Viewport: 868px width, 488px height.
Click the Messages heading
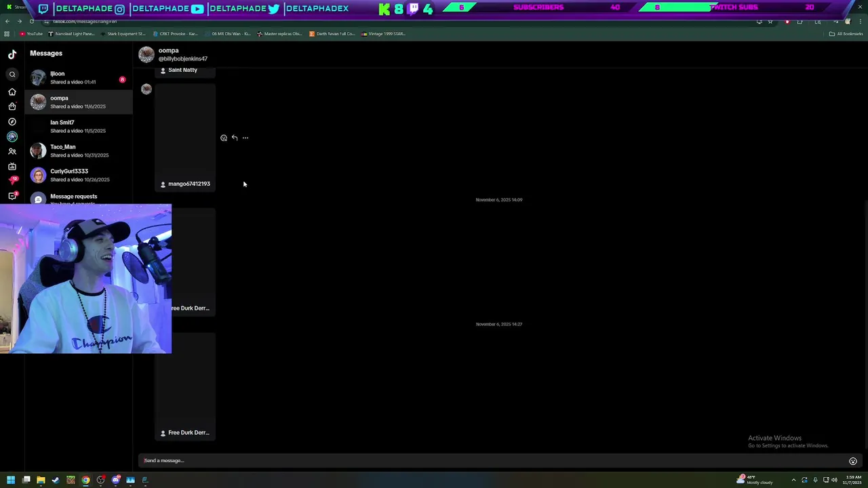pos(46,53)
